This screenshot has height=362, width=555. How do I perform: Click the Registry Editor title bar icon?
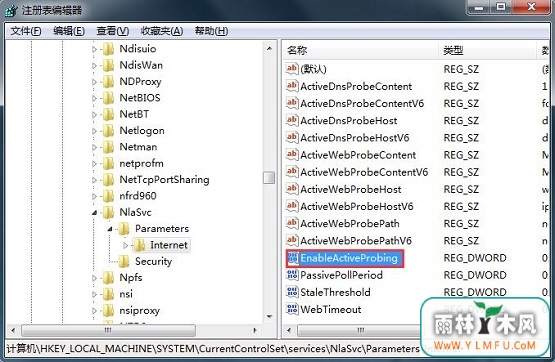(11, 10)
